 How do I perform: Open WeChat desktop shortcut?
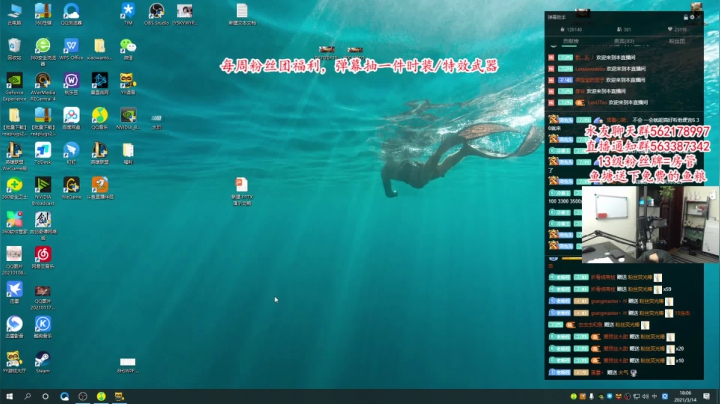pyautogui.click(x=128, y=49)
